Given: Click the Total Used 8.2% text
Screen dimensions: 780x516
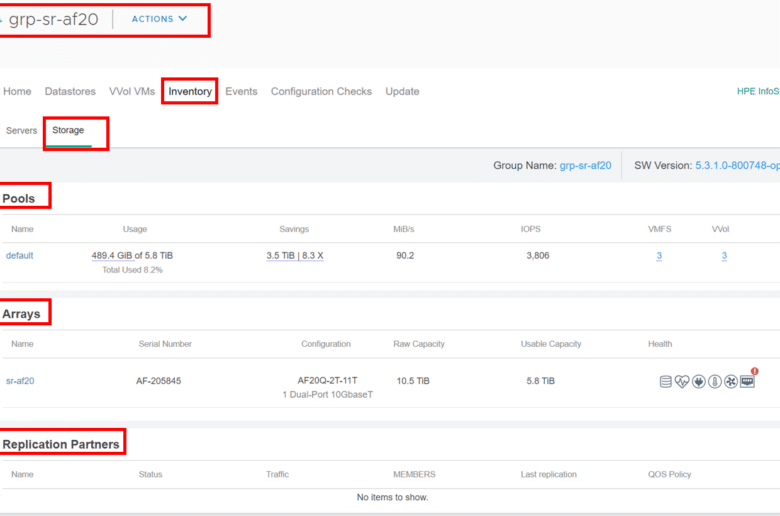Looking at the screenshot, I should 132,270.
